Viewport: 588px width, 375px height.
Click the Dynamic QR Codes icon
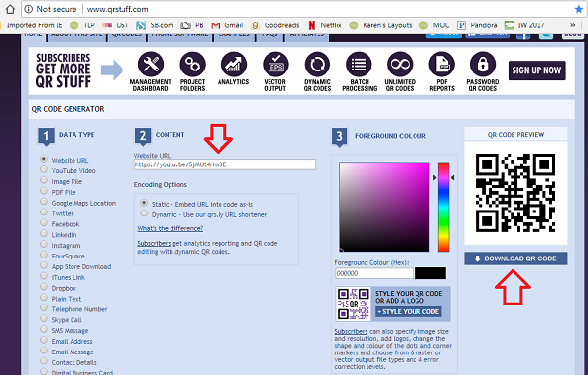(x=318, y=65)
